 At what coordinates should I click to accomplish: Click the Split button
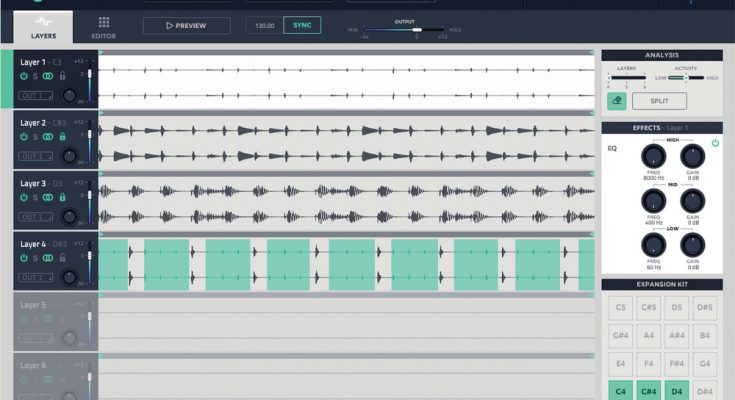pyautogui.click(x=659, y=101)
